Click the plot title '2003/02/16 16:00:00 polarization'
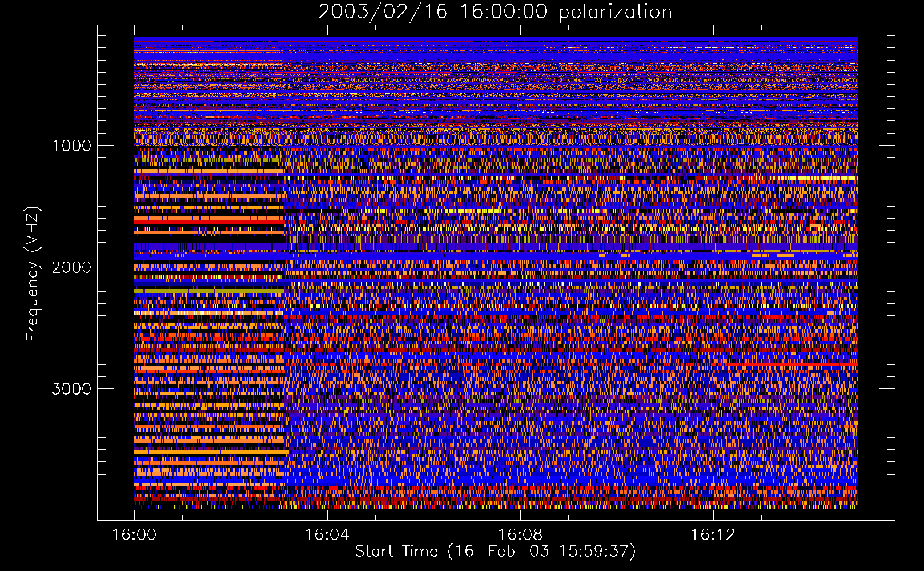This screenshot has width=924, height=571. click(x=495, y=12)
